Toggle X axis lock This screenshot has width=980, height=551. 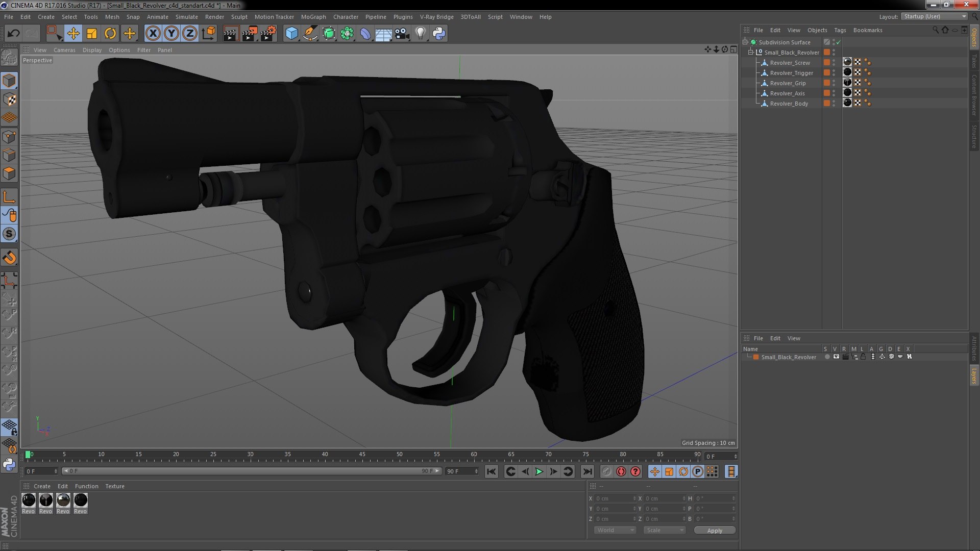[153, 34]
